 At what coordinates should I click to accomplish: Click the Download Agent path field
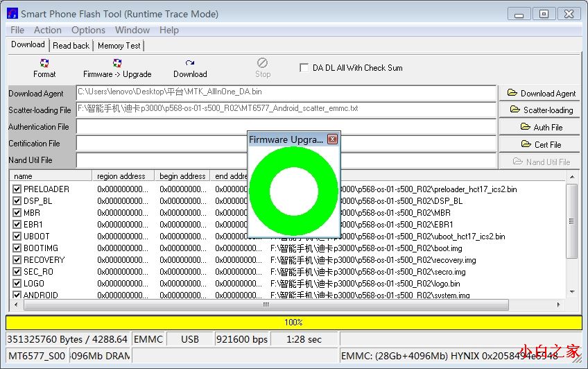286,93
